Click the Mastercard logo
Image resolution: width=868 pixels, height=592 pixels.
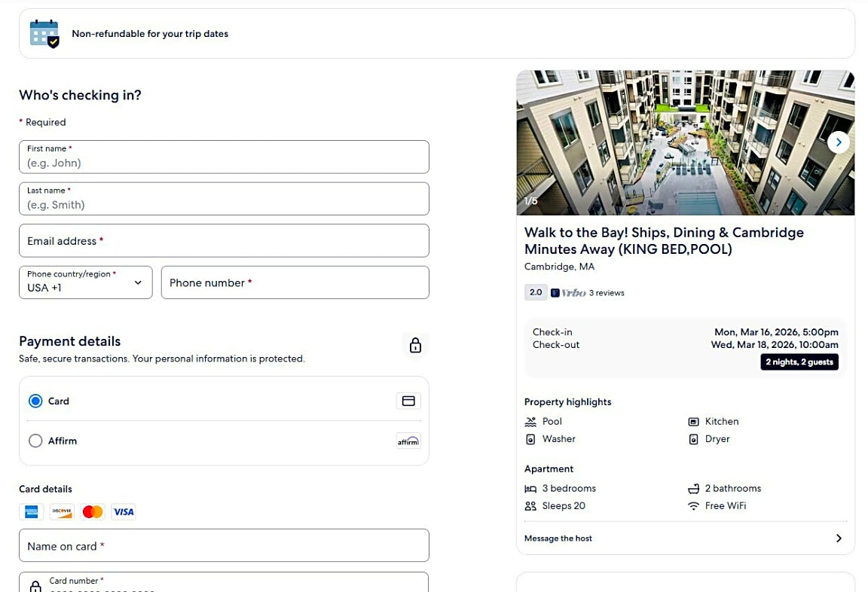(93, 512)
